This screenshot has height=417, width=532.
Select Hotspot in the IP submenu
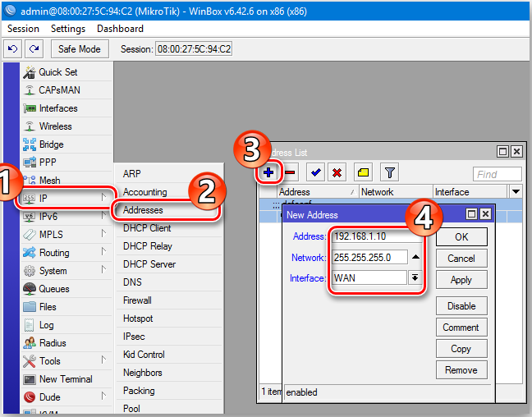coord(169,318)
